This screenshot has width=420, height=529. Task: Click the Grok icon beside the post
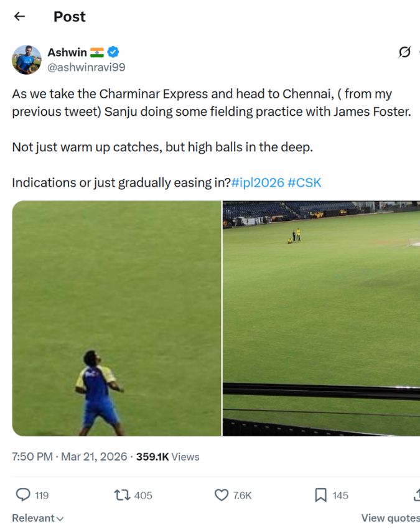[x=404, y=52]
